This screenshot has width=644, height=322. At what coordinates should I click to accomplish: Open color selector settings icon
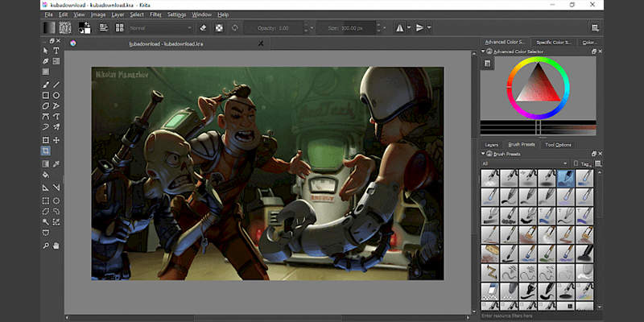(487, 64)
